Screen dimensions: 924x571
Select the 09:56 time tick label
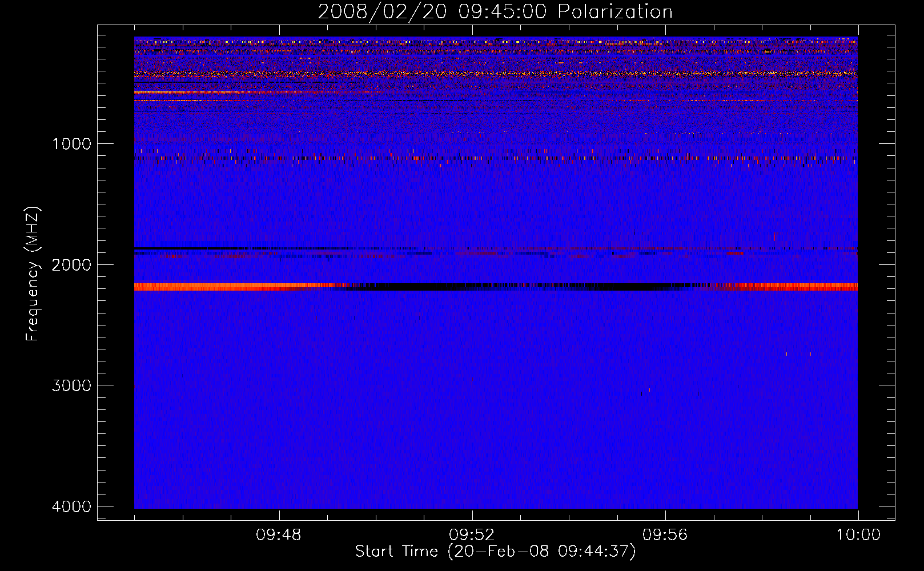[x=665, y=535]
